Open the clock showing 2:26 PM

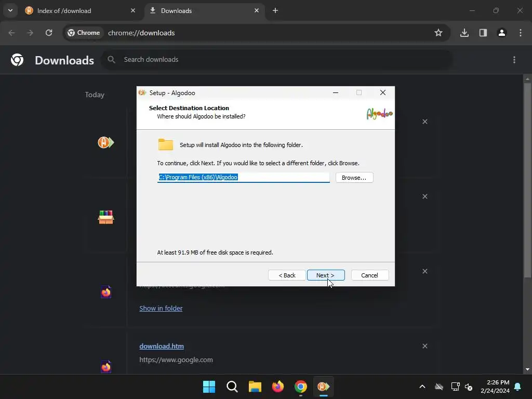[495, 387]
